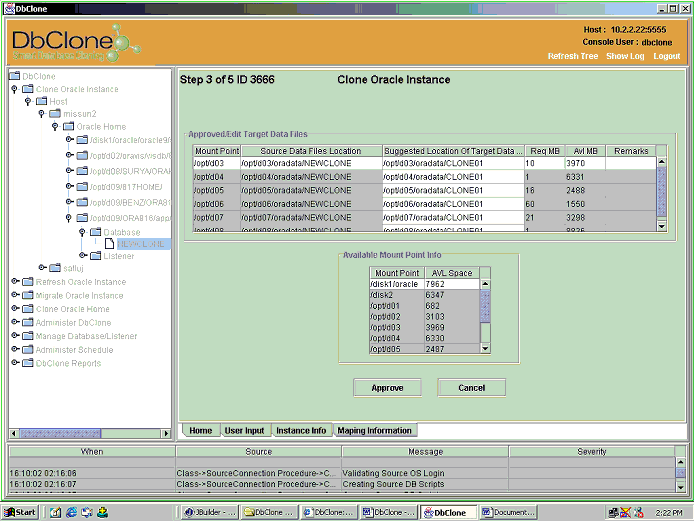Collapse the Clone Oracle Instance tree node
694x521 pixels.
coord(15,89)
